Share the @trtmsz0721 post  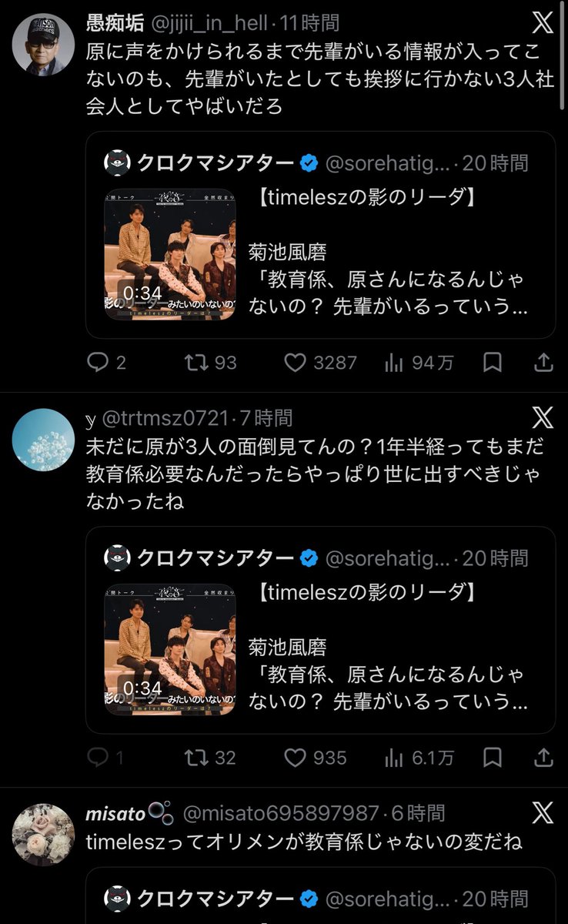point(543,758)
